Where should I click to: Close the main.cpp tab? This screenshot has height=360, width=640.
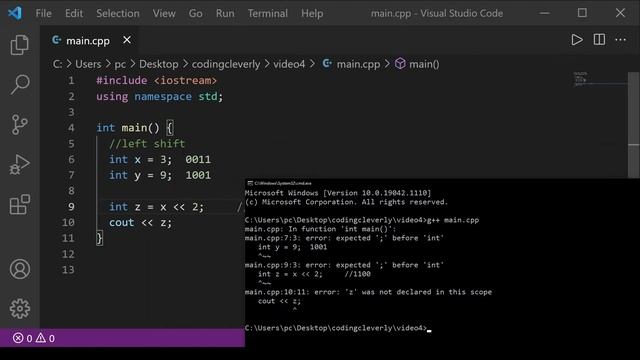[x=127, y=40]
